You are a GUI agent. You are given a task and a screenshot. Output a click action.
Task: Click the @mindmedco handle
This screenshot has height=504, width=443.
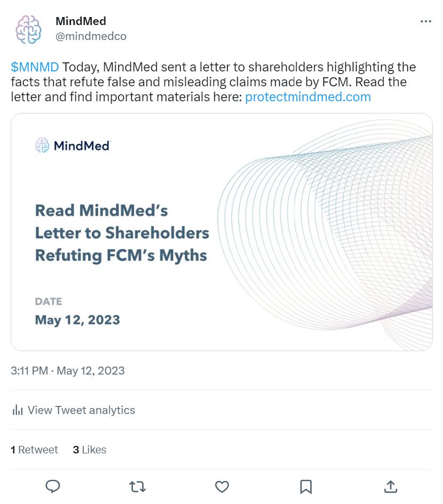[x=91, y=36]
